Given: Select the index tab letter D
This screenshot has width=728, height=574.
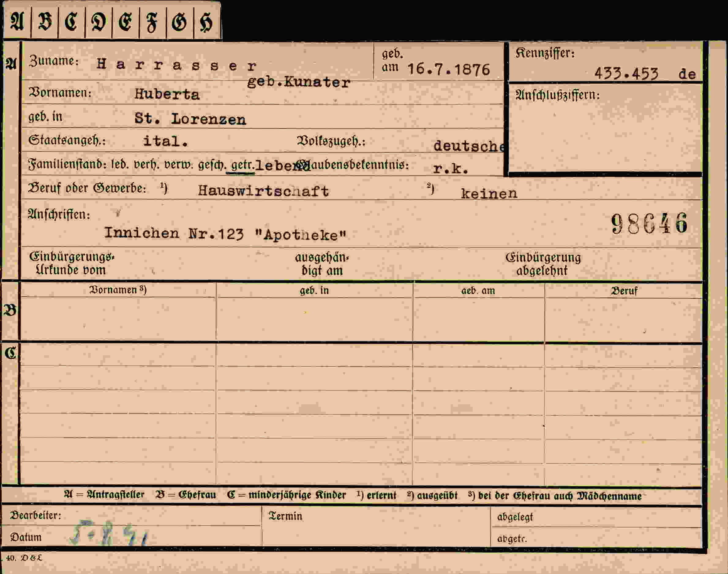Looking at the screenshot, I should point(99,21).
